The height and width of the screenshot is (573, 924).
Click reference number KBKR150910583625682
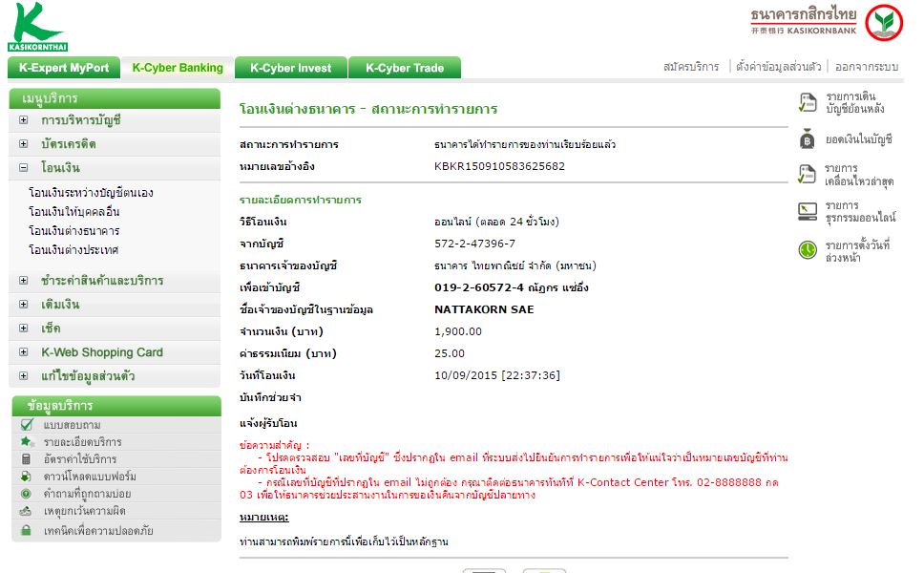click(500, 166)
